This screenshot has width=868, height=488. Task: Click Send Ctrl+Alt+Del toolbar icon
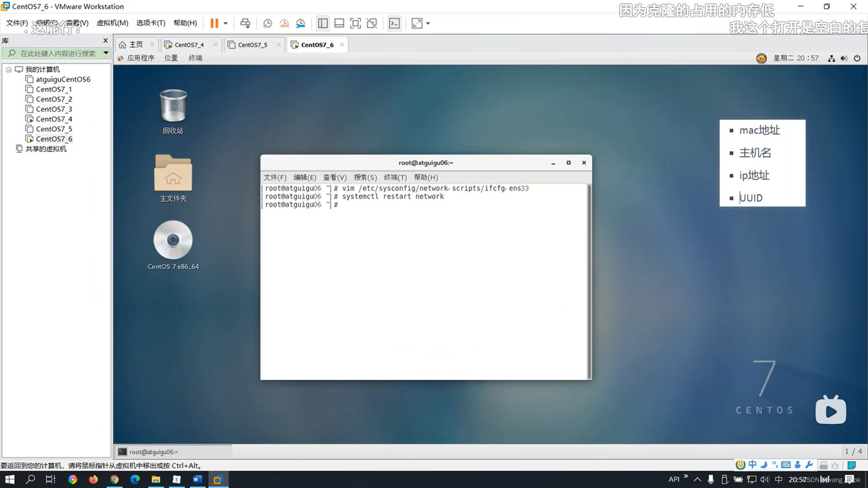245,23
